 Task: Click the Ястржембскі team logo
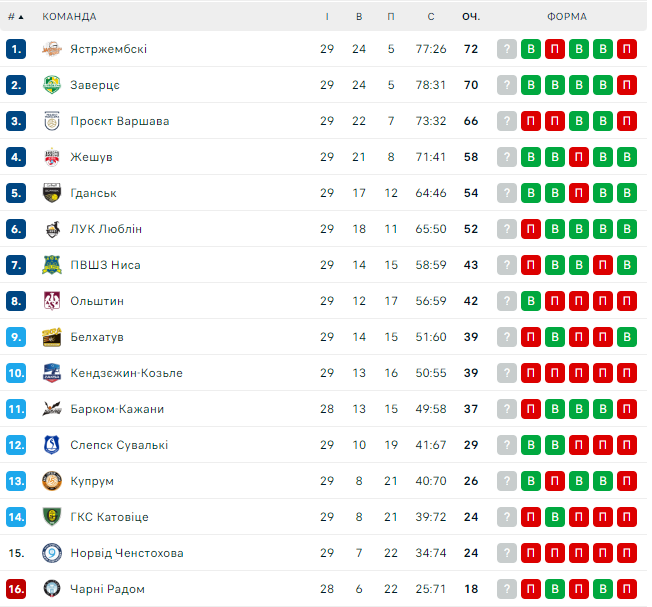[52, 49]
